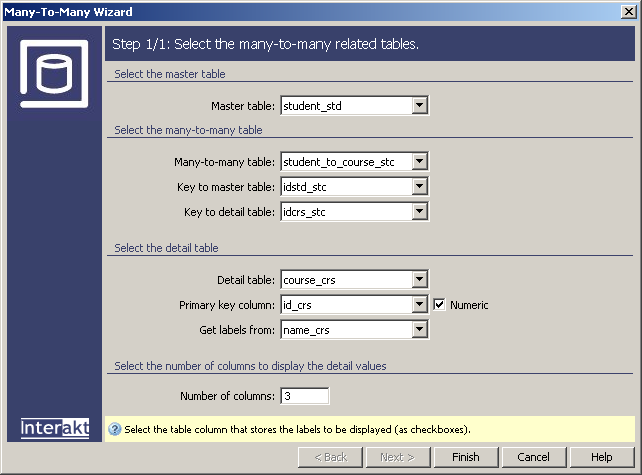642x475 pixels.
Task: Open the Key to master table dropdown
Action: [x=420, y=186]
